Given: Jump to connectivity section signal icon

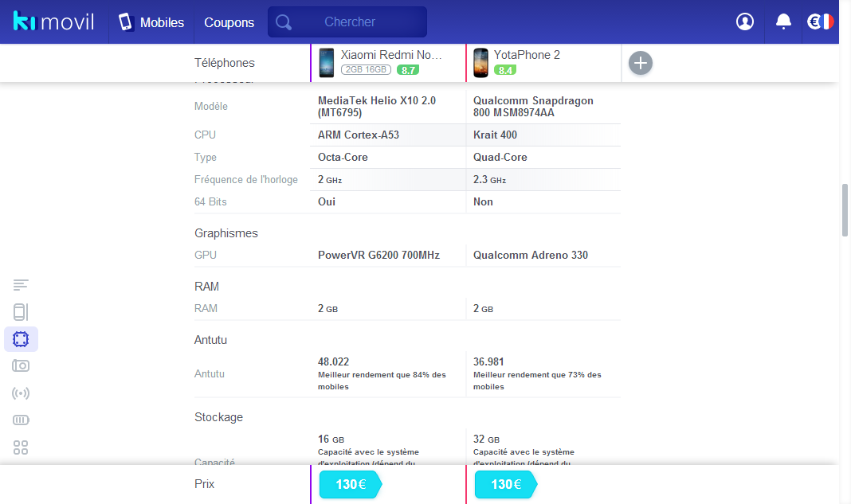Looking at the screenshot, I should point(21,393).
